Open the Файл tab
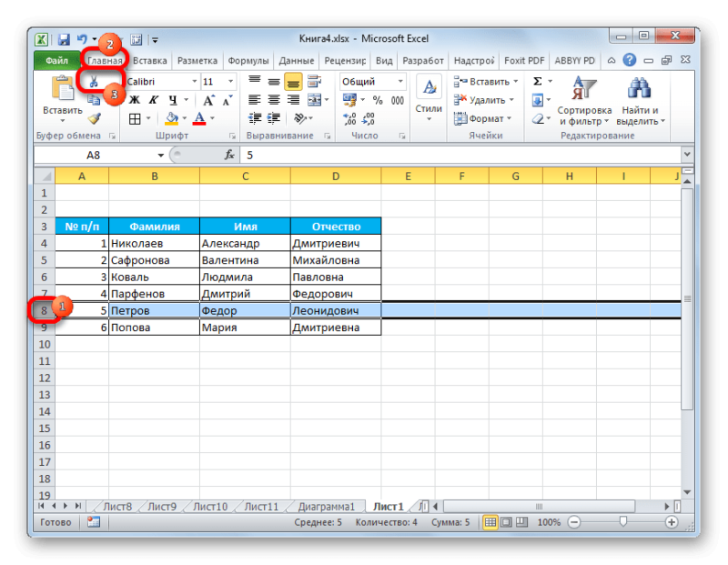The height and width of the screenshot is (565, 728). coord(56,61)
